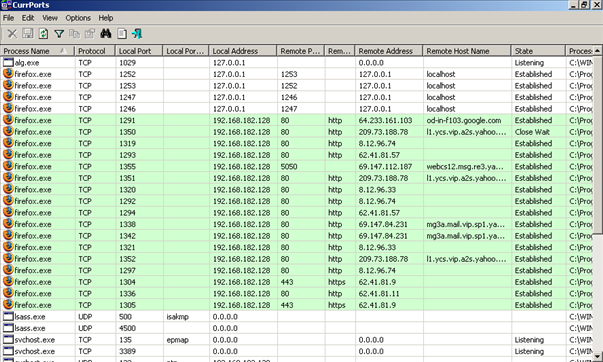Click local port 3389 cell
603x362 pixels.
tap(127, 351)
